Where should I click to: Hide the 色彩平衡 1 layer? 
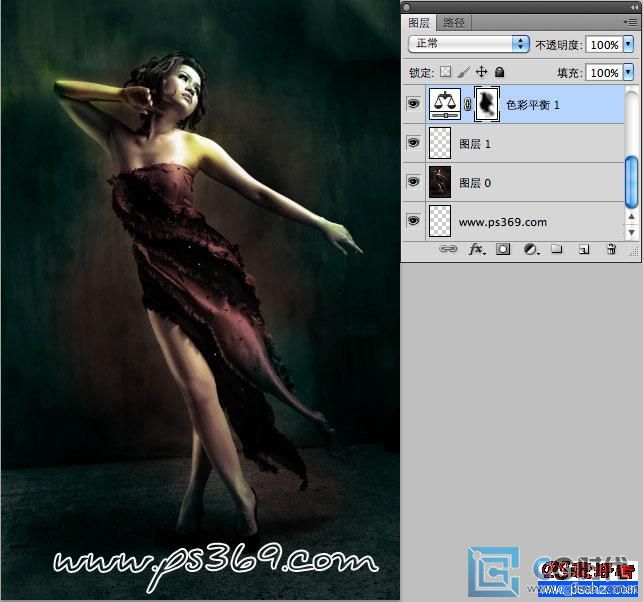(413, 103)
